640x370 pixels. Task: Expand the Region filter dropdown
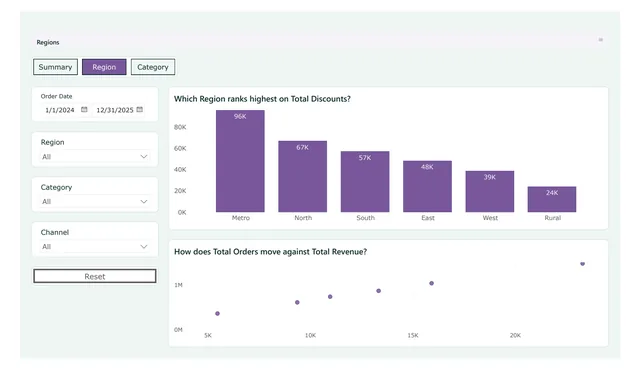click(x=95, y=157)
